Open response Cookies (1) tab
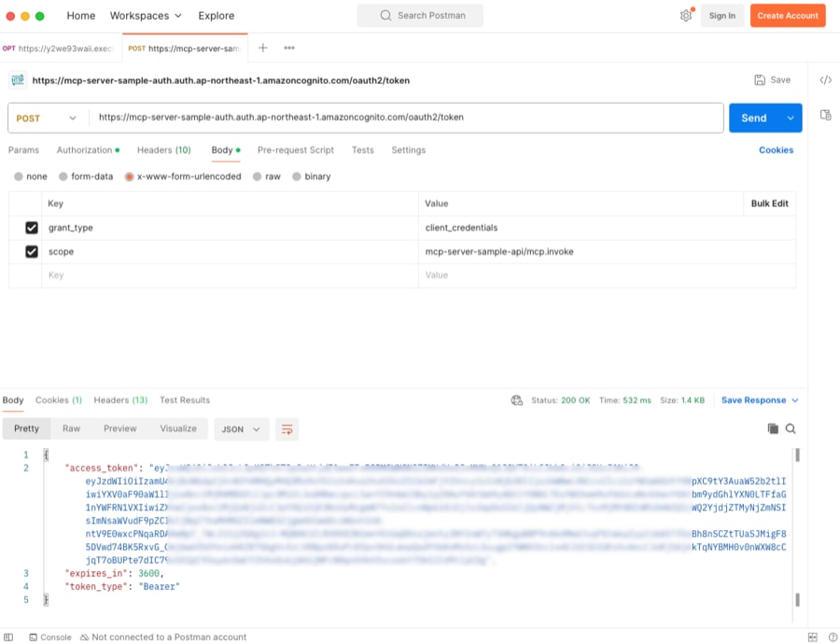This screenshot has height=644, width=840. 59,400
